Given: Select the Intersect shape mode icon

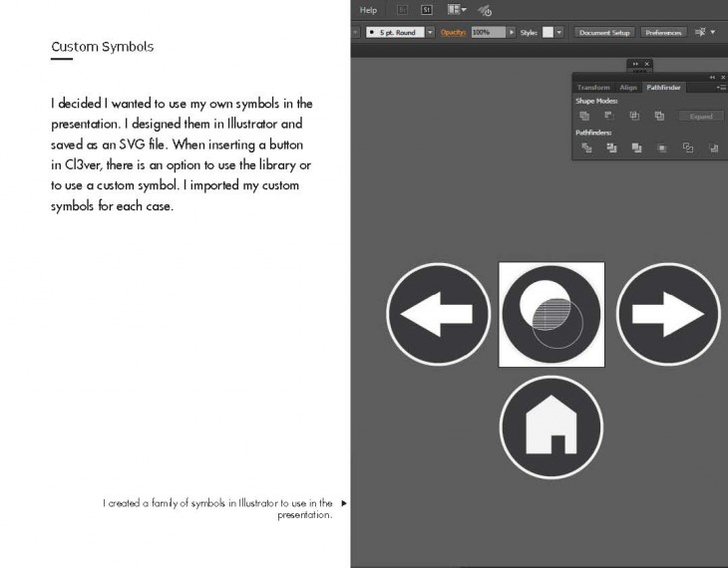Looking at the screenshot, I should tap(634, 116).
